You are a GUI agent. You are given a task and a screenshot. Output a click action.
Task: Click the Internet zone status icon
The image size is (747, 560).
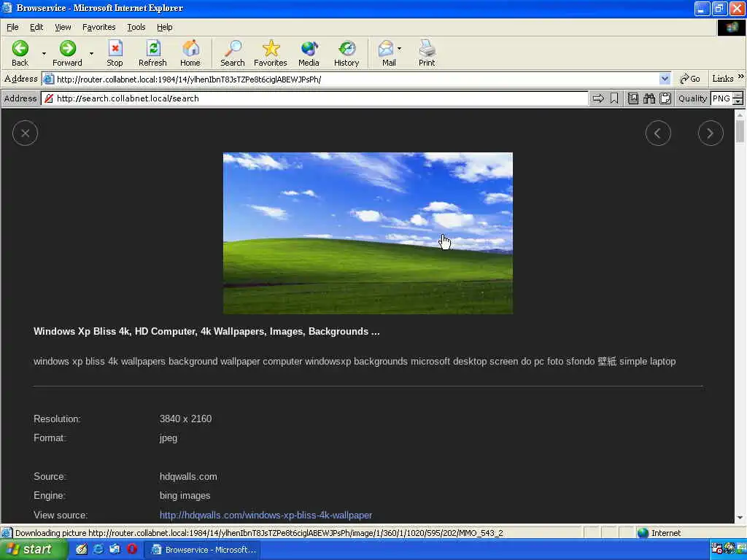click(643, 533)
